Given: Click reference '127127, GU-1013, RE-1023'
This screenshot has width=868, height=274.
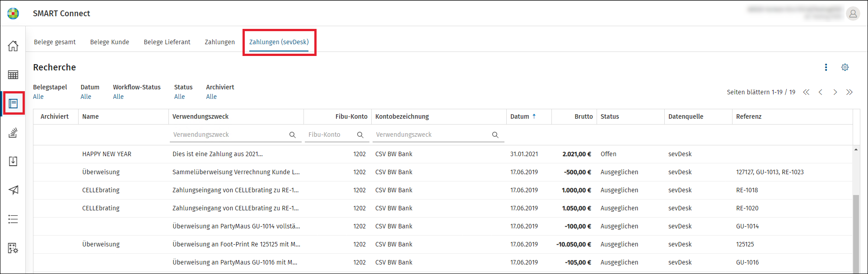Looking at the screenshot, I should [x=770, y=172].
